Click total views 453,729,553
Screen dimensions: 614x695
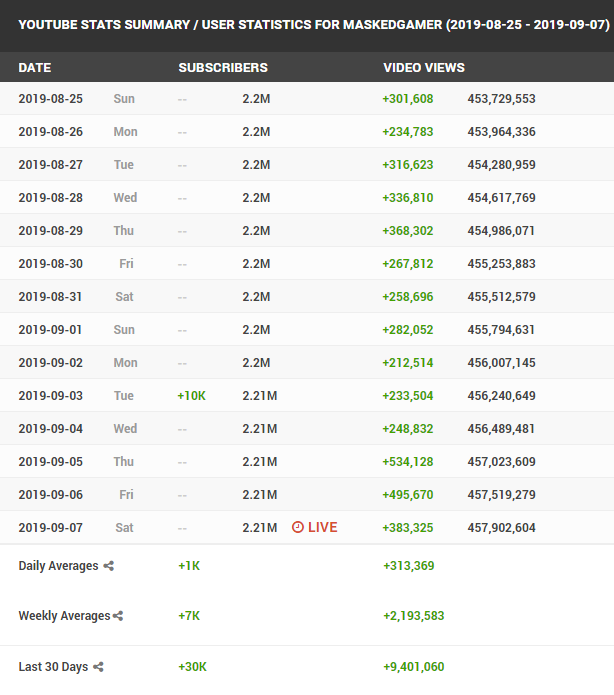pos(501,99)
